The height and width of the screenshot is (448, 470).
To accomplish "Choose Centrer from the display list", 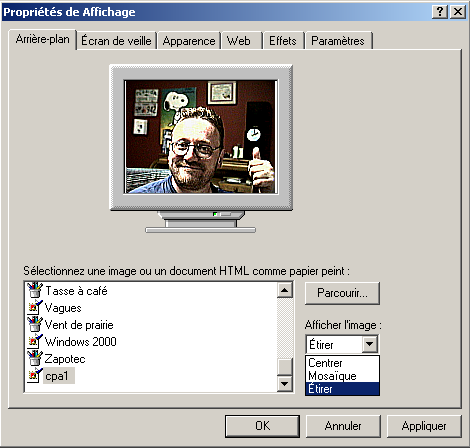I will pos(342,363).
